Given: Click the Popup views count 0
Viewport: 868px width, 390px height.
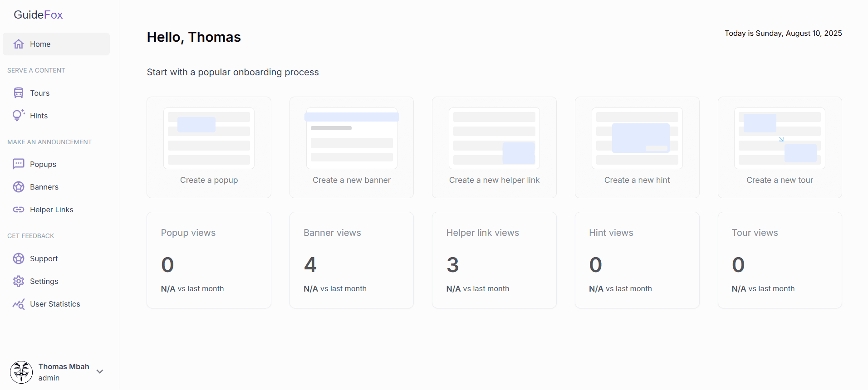Looking at the screenshot, I should coord(167,265).
